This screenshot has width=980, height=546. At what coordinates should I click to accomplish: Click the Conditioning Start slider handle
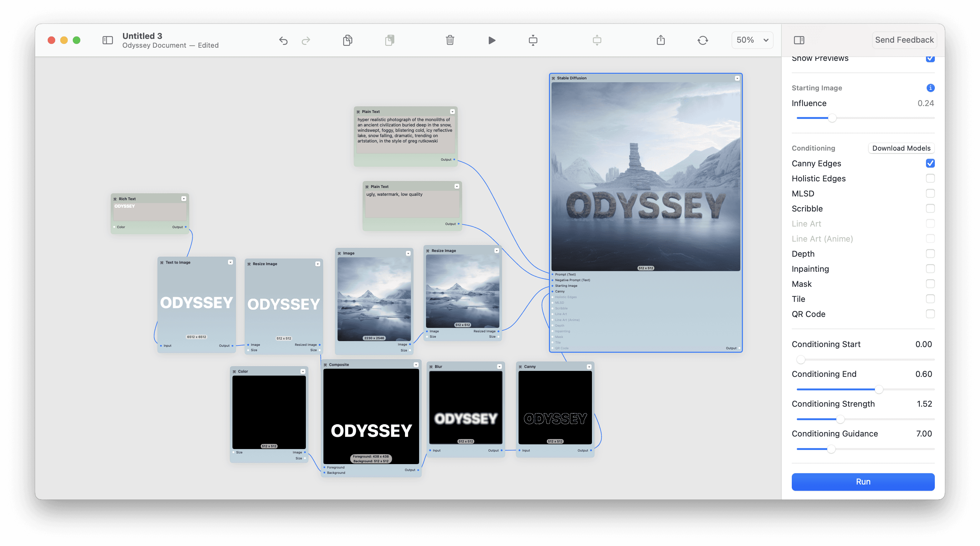[x=801, y=360]
